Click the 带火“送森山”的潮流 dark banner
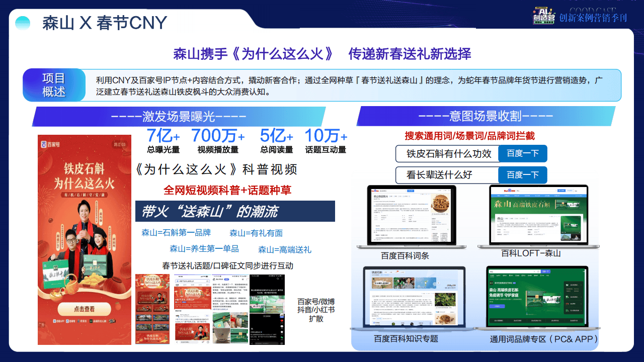Screen dimensions: 644x362 235,211
